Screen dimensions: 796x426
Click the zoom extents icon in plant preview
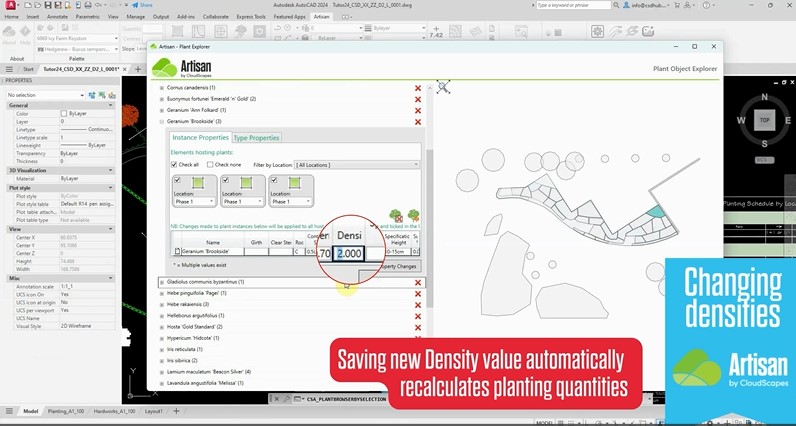(443, 88)
